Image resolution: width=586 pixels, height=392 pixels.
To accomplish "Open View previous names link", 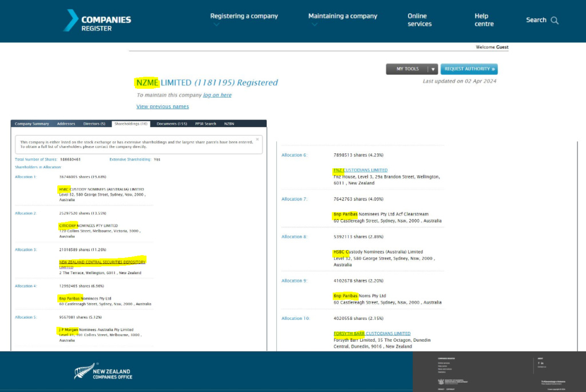I will click(x=163, y=106).
